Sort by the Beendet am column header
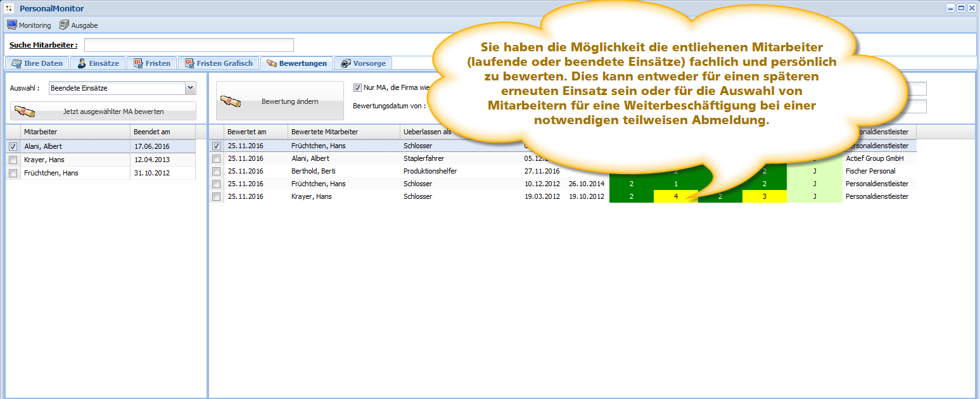Image resolution: width=980 pixels, height=399 pixels. pos(162,132)
